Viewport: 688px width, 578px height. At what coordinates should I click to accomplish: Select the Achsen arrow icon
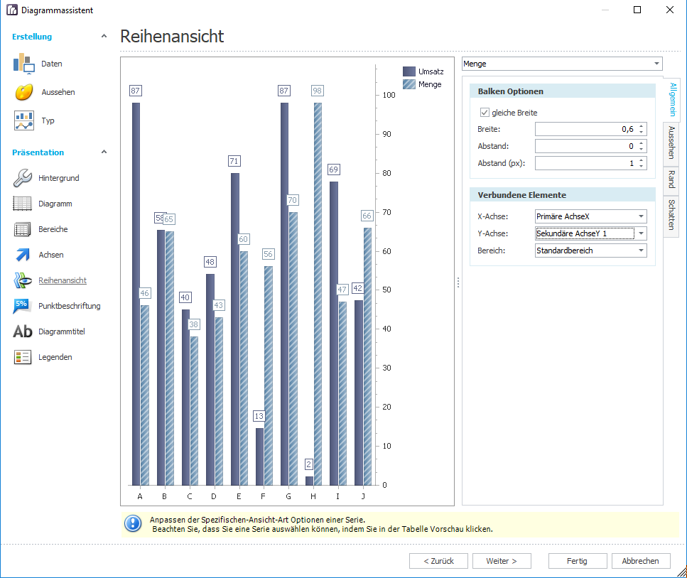point(22,255)
